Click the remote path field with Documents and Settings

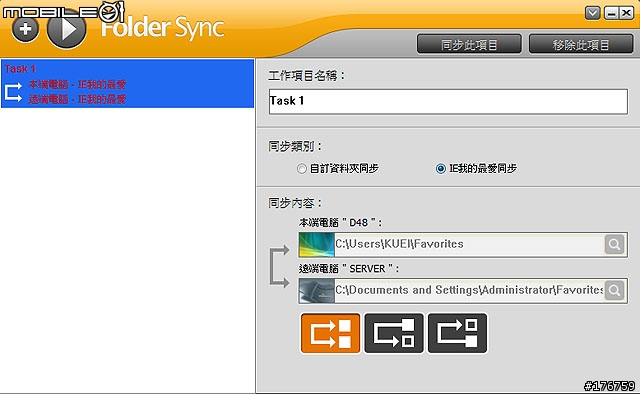(469, 290)
